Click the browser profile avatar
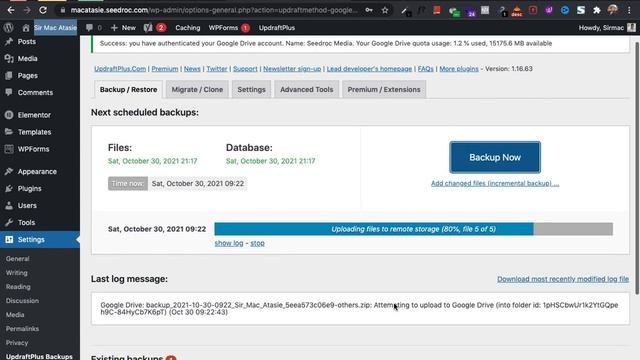This screenshot has height=360, width=640. (x=613, y=10)
